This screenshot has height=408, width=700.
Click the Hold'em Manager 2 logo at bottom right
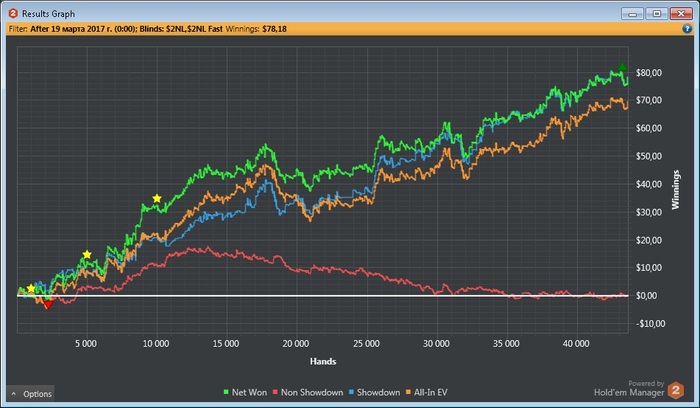[675, 391]
